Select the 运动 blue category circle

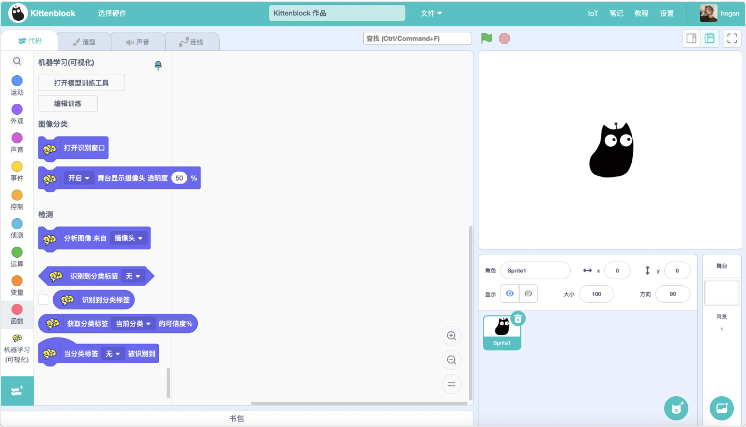click(x=17, y=81)
